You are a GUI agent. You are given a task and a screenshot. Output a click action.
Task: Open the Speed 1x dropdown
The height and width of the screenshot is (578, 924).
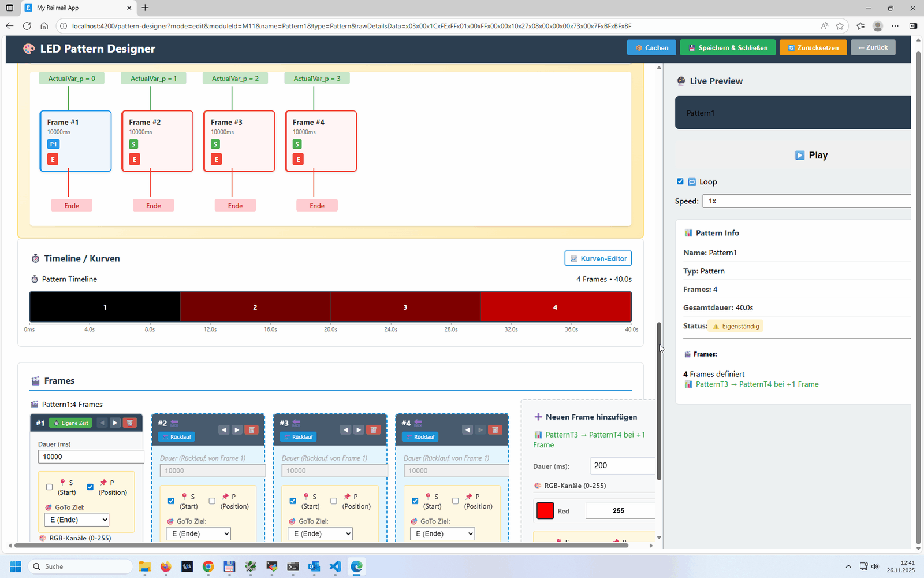click(x=806, y=201)
